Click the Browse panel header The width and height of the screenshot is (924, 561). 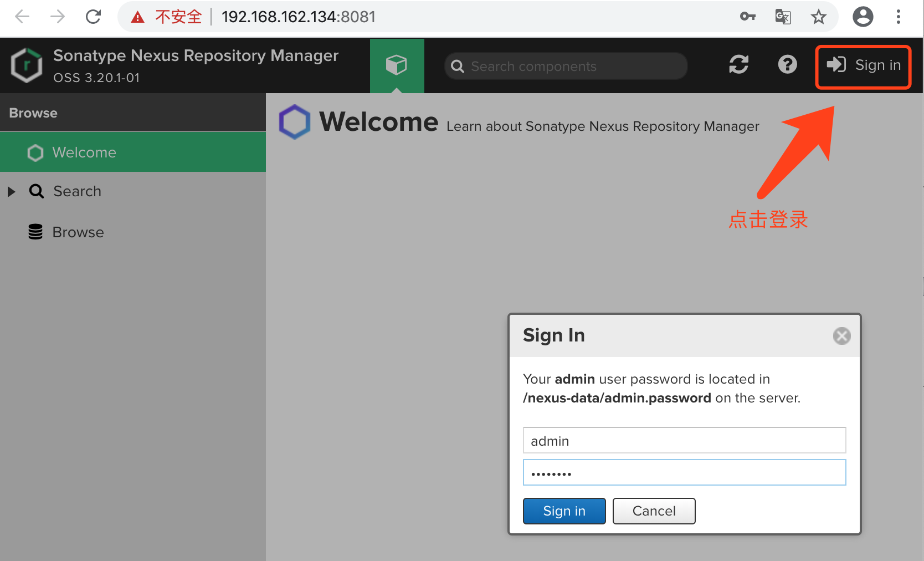[x=133, y=113]
